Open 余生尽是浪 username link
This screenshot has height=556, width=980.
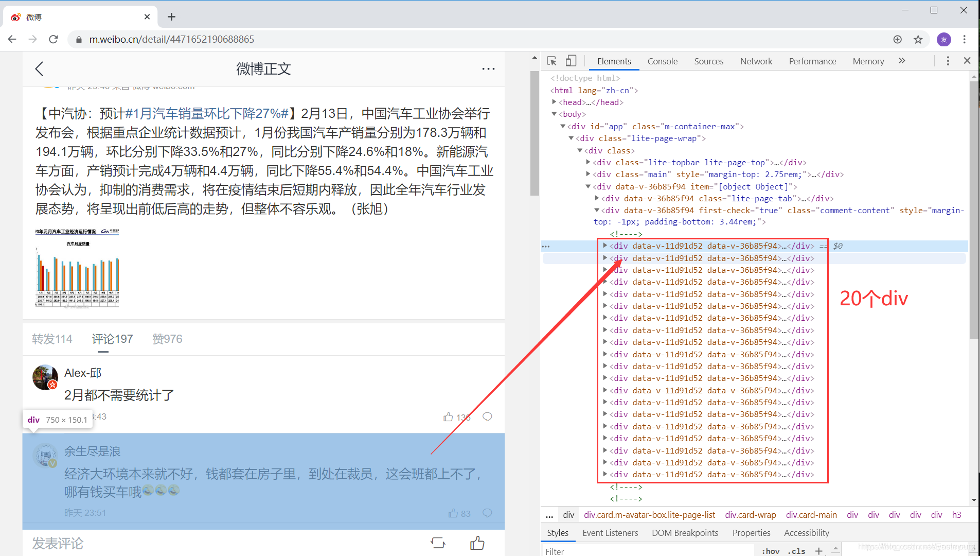coord(93,451)
